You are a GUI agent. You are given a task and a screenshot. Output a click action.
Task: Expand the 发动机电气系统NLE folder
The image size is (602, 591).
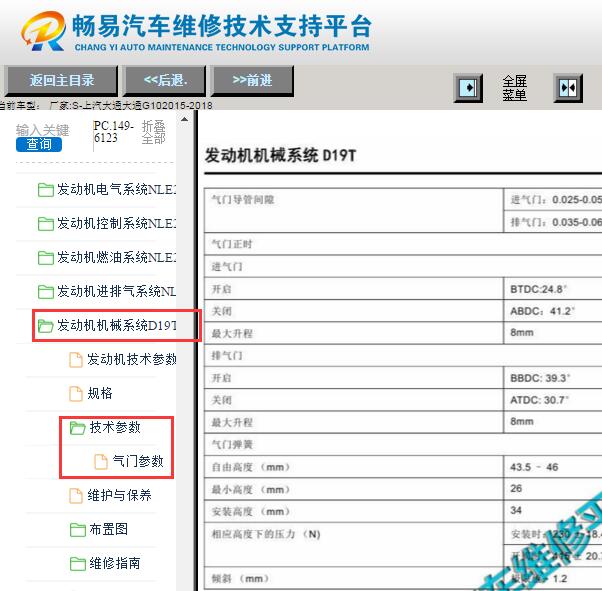coord(116,189)
